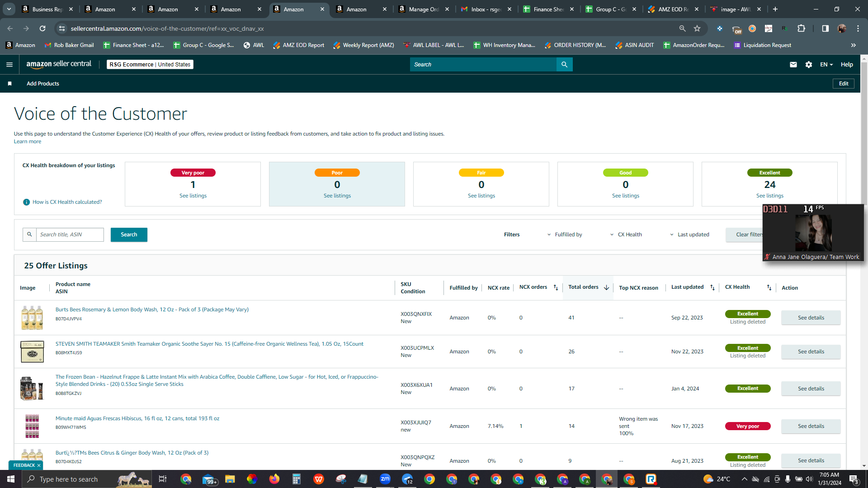Bookmark this page with the star icon
Screen dimensions: 868x488
click(697, 28)
